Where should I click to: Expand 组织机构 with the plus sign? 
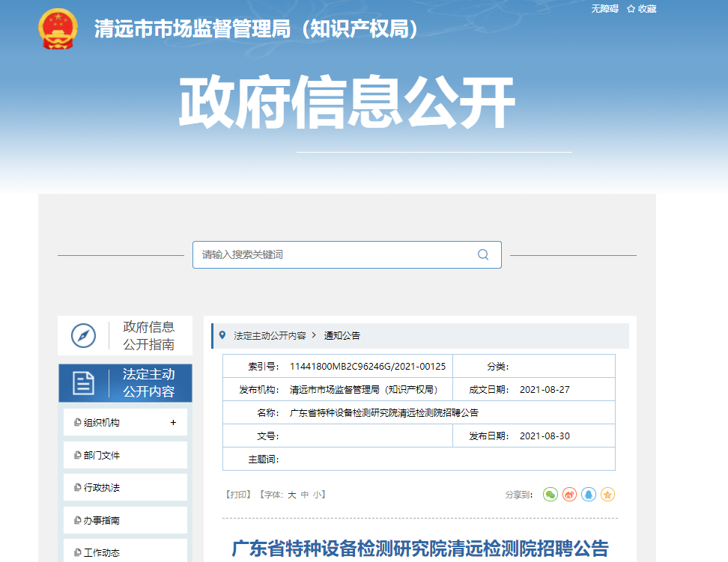[x=173, y=422]
